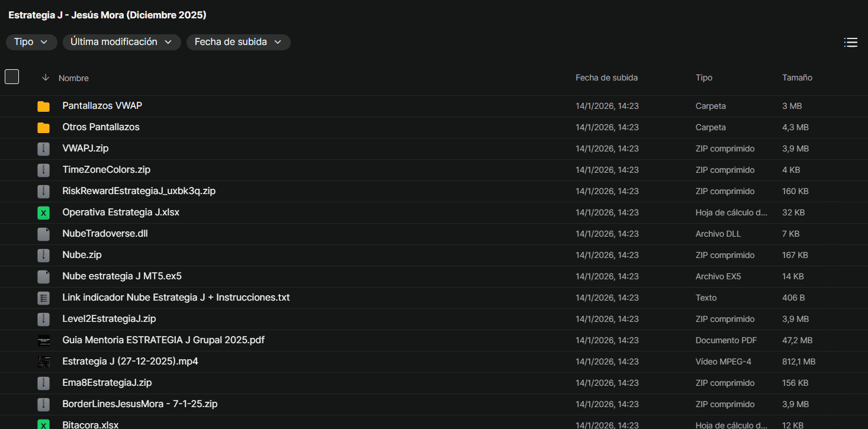The height and width of the screenshot is (429, 868).
Task: Open the Tipo filter dropdown
Action: [x=31, y=42]
